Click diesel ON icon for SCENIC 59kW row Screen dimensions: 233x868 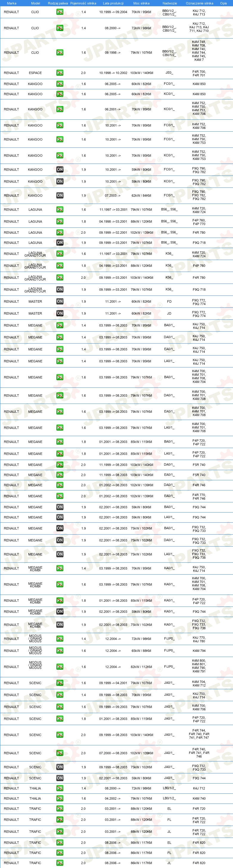pyautogui.click(x=60, y=778)
